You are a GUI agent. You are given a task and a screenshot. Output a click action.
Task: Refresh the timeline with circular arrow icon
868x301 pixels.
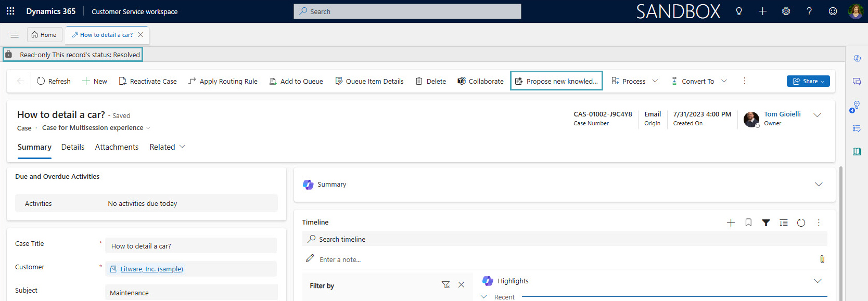801,223
